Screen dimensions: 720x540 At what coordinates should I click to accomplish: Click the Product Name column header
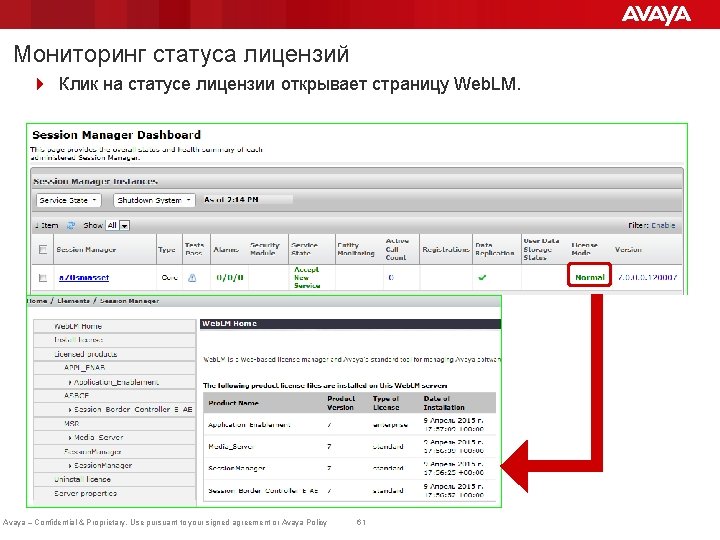click(x=233, y=403)
